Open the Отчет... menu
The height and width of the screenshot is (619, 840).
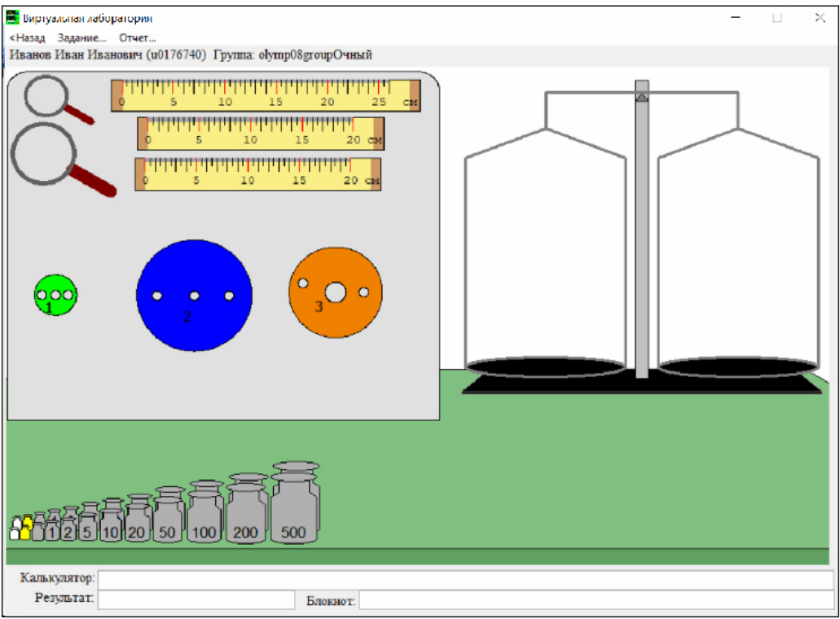point(137,38)
